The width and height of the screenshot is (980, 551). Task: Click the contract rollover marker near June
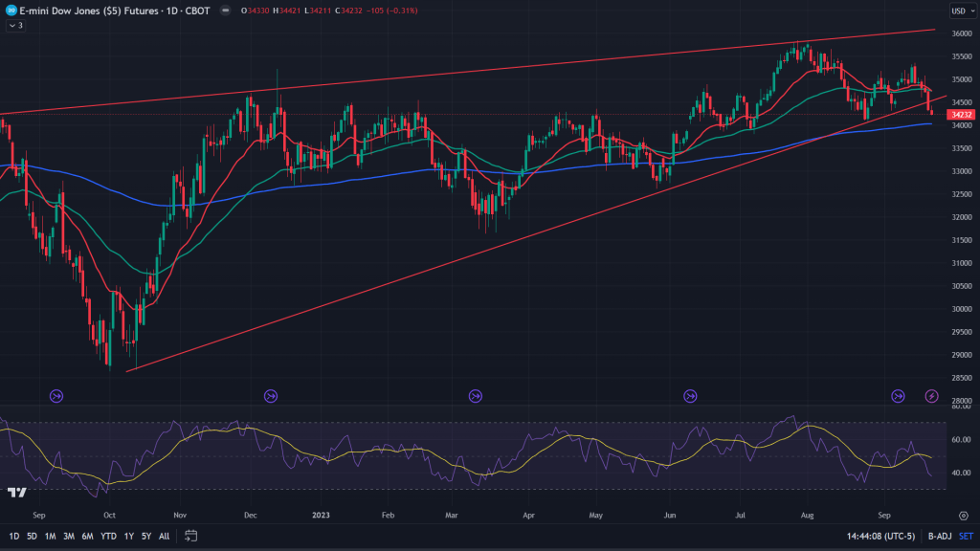click(690, 395)
